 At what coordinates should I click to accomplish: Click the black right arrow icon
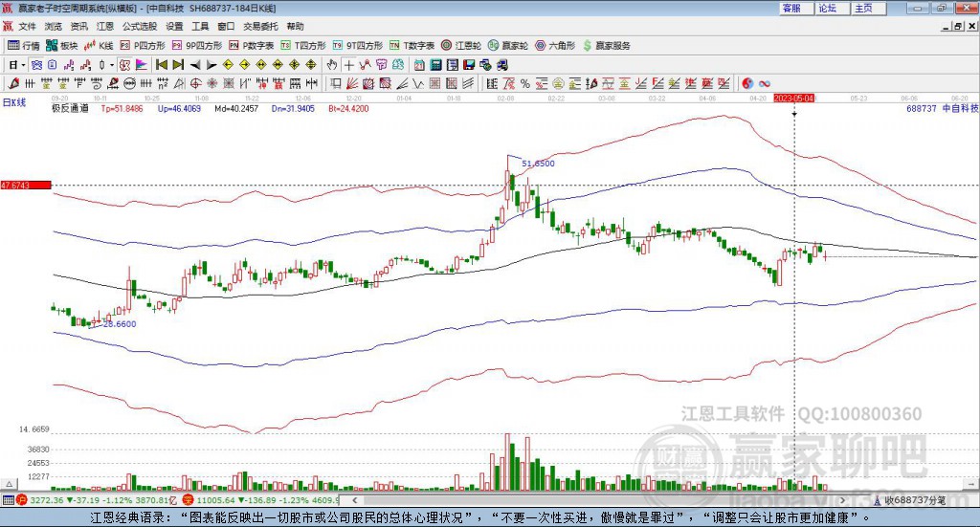212,65
